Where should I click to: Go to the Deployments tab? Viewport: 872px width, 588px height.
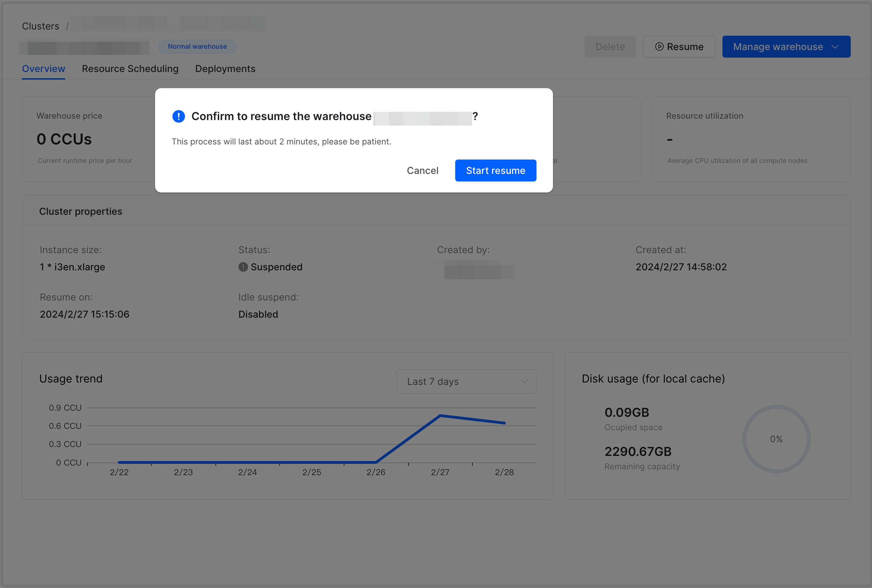(225, 69)
